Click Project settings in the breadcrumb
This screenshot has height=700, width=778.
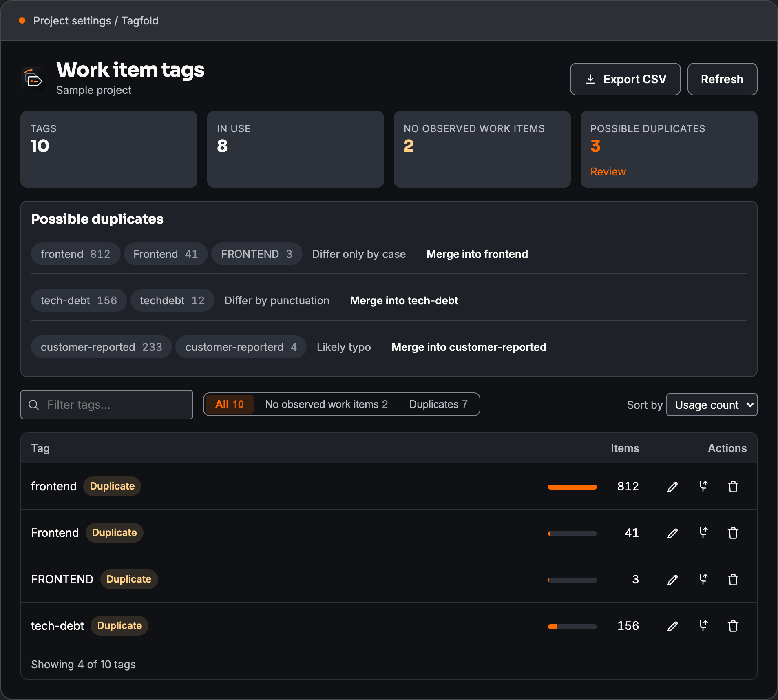tap(72, 21)
